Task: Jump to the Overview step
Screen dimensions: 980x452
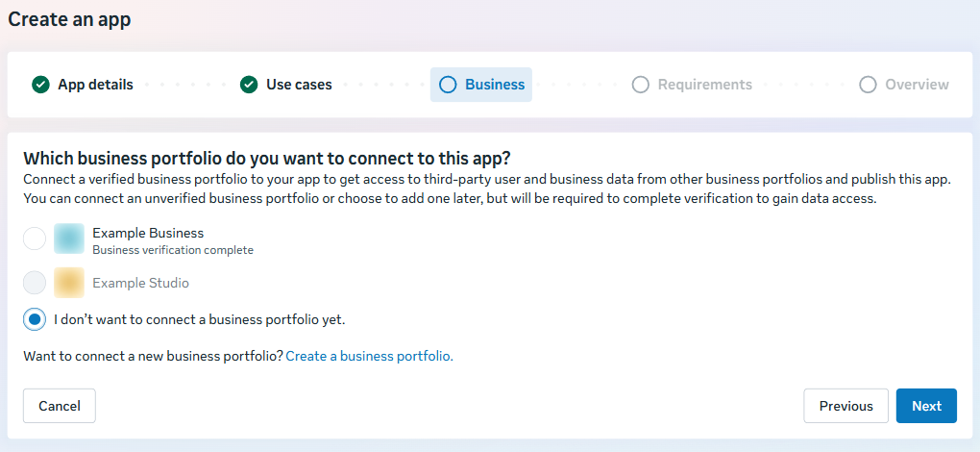Action: pyautogui.click(x=904, y=85)
